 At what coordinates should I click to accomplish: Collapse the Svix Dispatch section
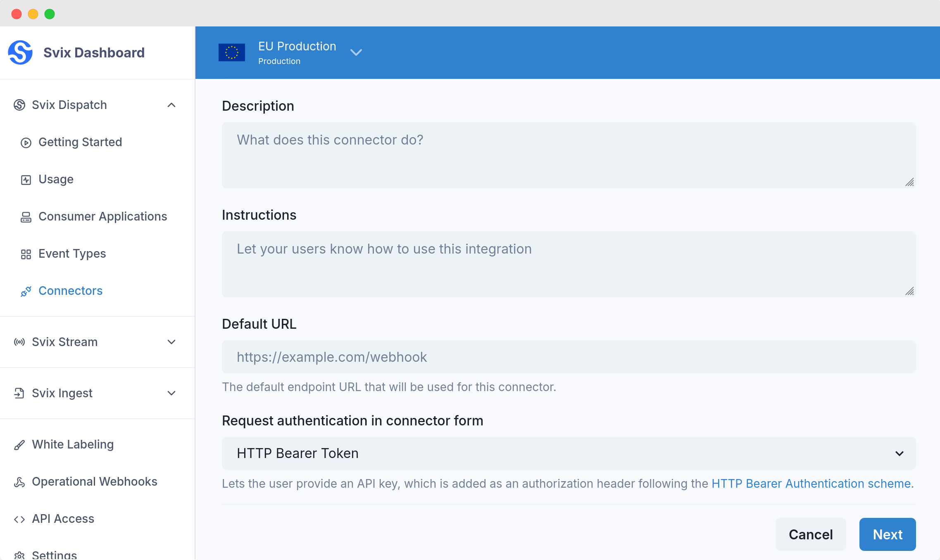[x=171, y=105]
